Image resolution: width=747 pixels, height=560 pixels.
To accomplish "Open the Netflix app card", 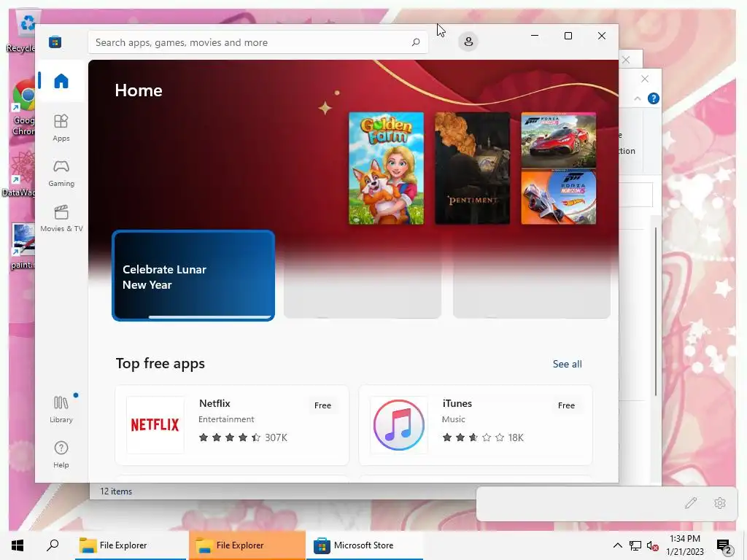I will (x=232, y=425).
